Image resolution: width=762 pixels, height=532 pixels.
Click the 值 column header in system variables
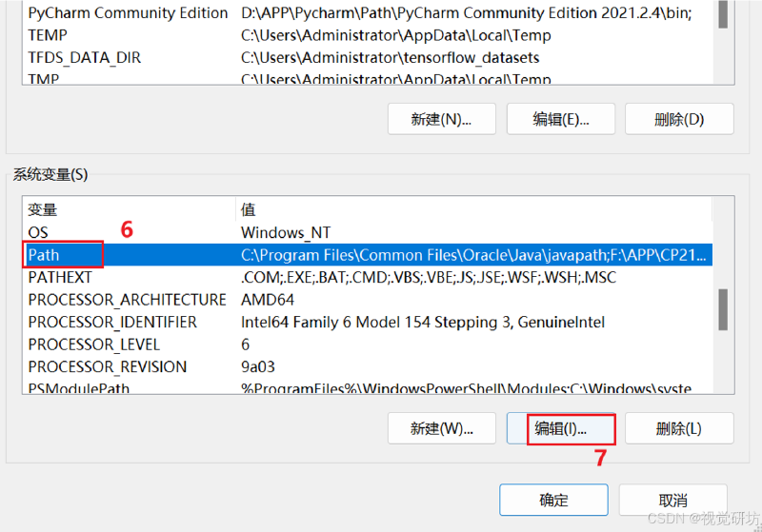coord(473,209)
